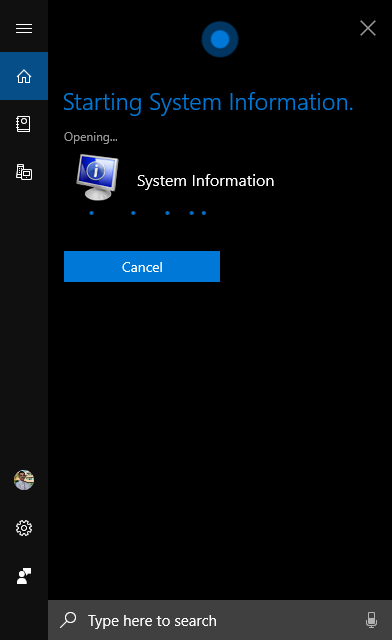Activate the microphone voice search icon

point(371,620)
